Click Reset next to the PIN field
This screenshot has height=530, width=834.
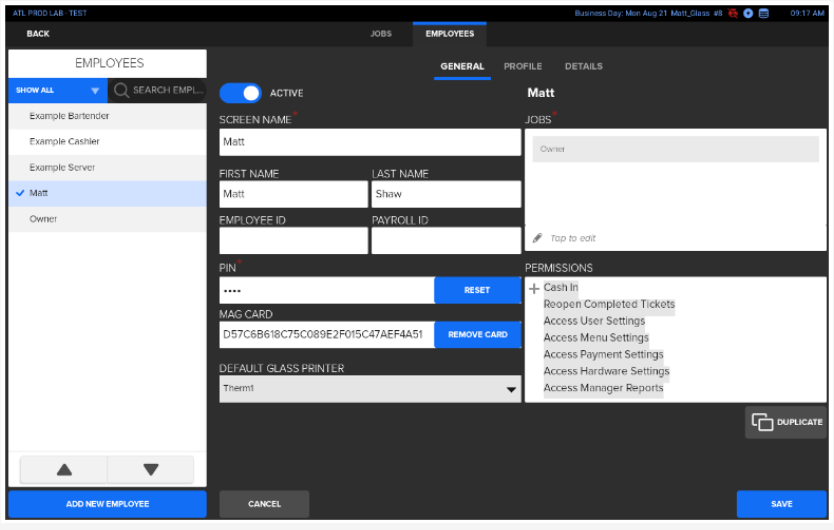pyautogui.click(x=477, y=290)
